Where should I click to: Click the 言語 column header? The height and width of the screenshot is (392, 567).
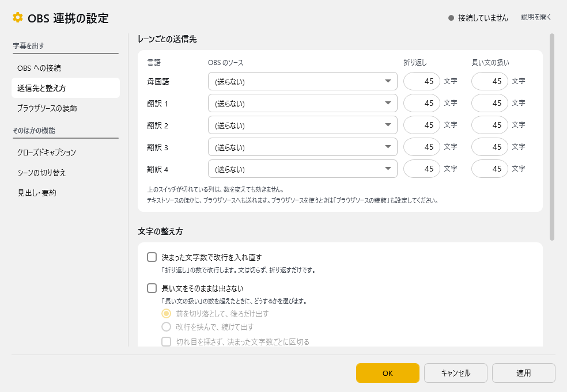[154, 63]
